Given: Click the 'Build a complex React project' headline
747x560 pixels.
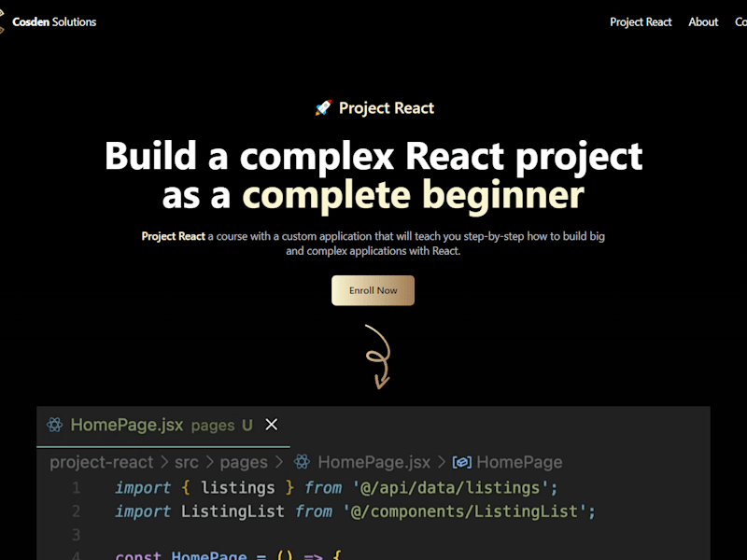Looking at the screenshot, I should pos(373,156).
